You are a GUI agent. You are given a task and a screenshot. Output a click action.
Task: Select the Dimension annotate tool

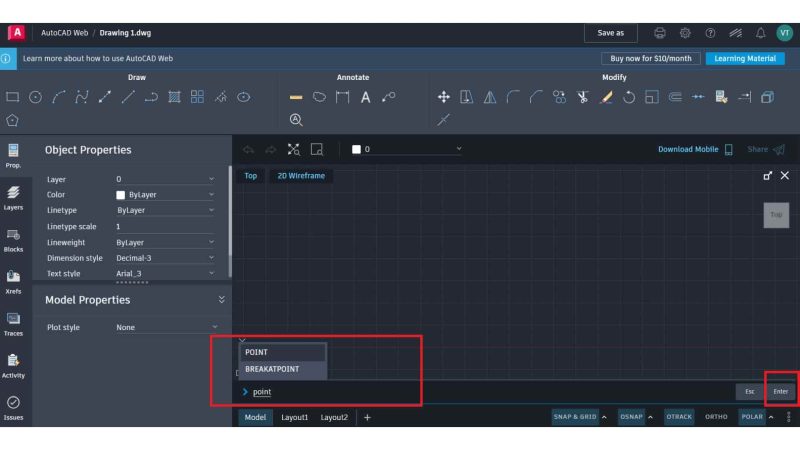(x=342, y=97)
